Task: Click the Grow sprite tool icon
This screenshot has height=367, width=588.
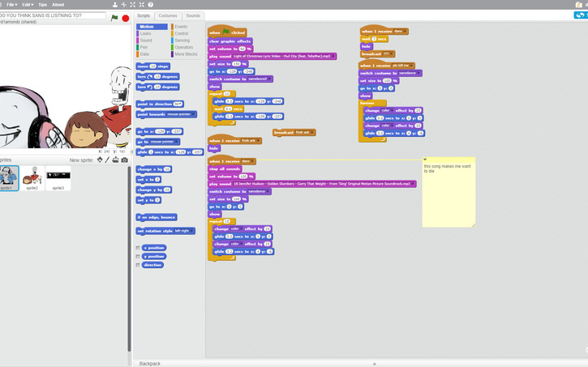Action: pyautogui.click(x=133, y=5)
